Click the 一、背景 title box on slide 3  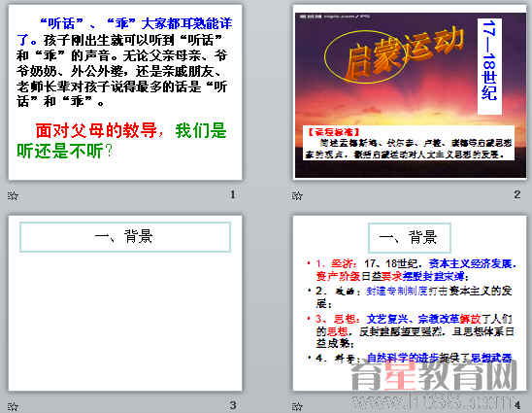125,237
